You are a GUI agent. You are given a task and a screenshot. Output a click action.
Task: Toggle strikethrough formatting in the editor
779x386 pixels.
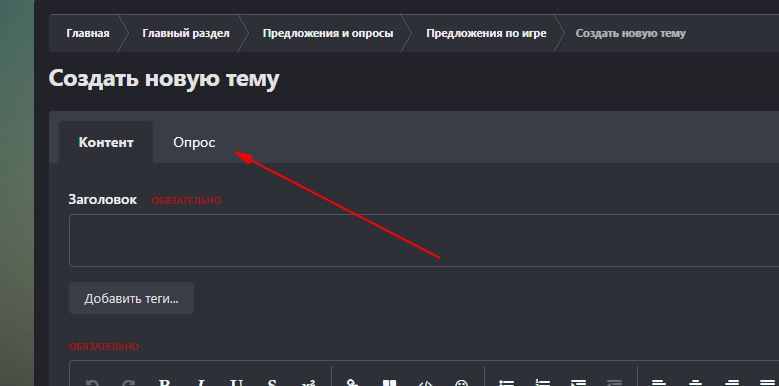click(x=272, y=382)
